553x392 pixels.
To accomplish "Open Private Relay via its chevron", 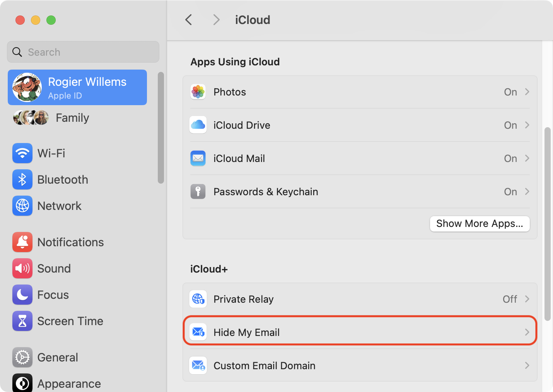I will point(527,299).
